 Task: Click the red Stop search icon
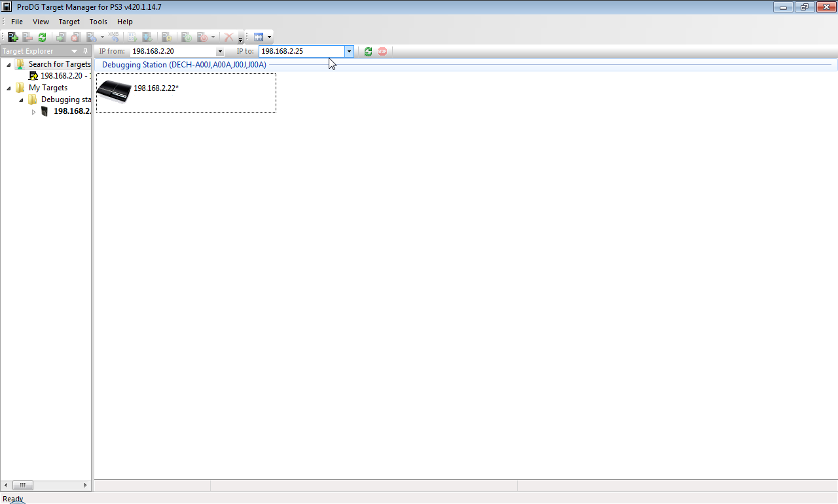[x=382, y=51]
